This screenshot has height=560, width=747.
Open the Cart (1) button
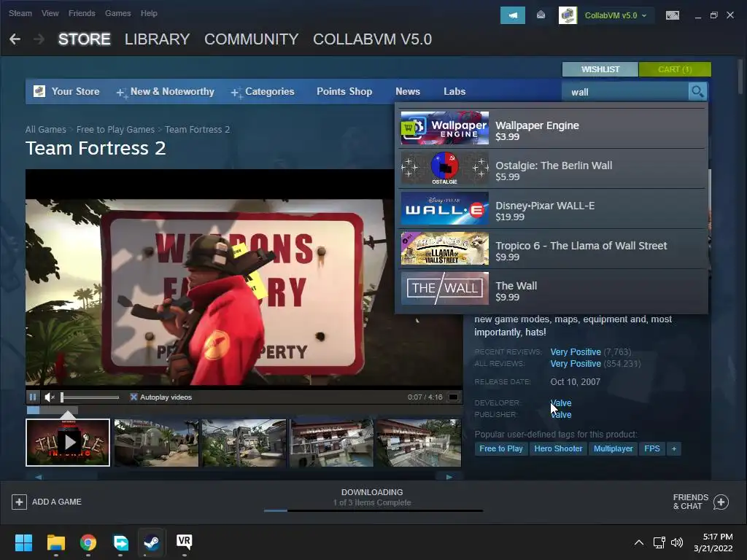675,69
